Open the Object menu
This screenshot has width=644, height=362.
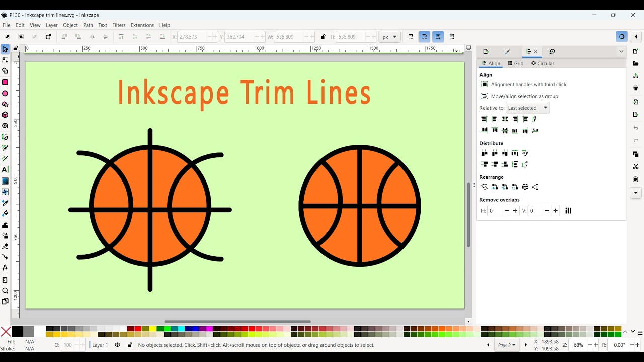[x=70, y=25]
